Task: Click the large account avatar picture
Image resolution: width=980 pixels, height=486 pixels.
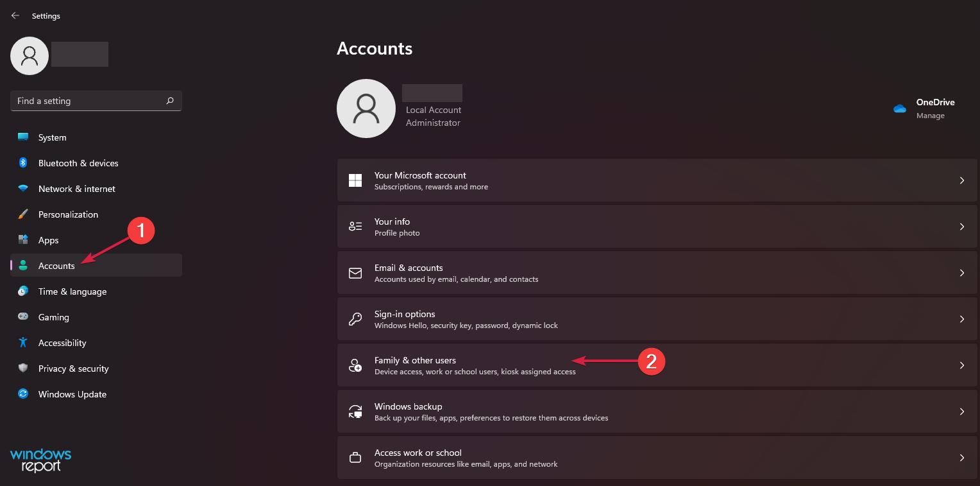Action: [x=366, y=108]
